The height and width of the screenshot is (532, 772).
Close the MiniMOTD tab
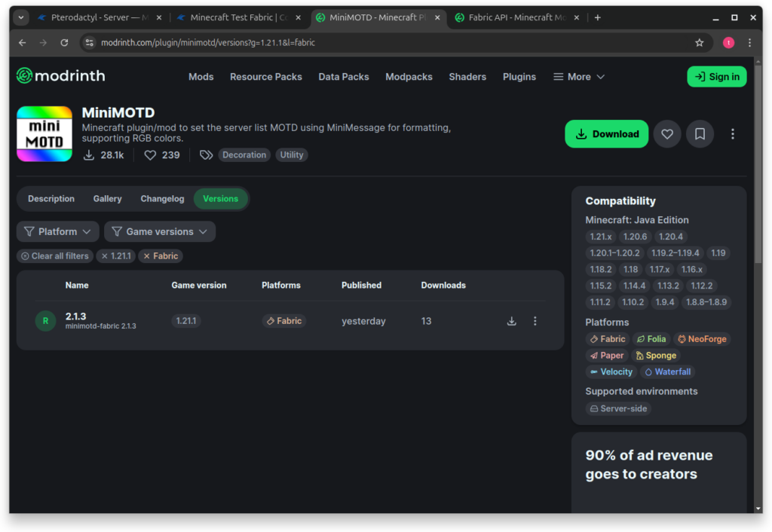click(x=437, y=17)
